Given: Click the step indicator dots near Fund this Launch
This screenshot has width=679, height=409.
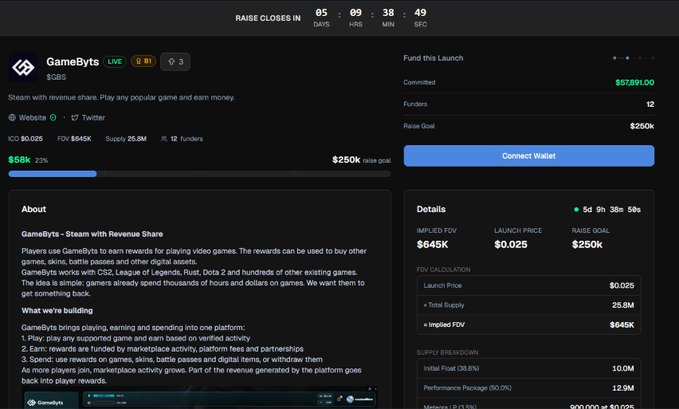Looking at the screenshot, I should (x=634, y=58).
